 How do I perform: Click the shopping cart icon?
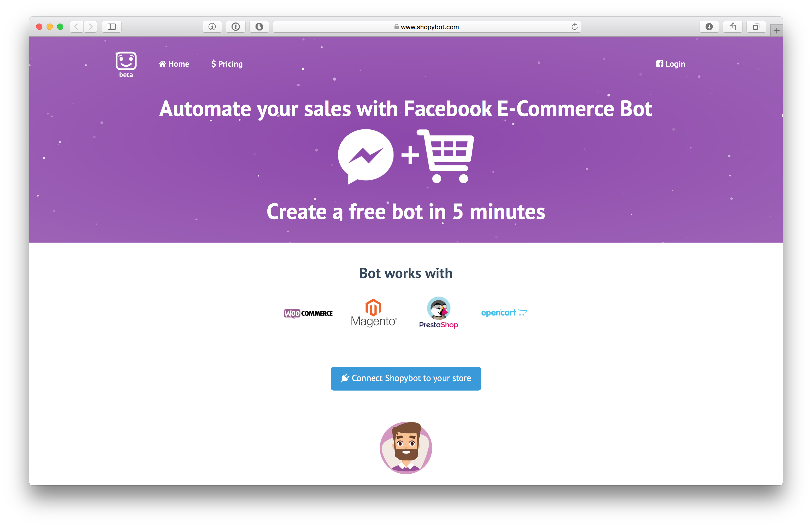446,156
